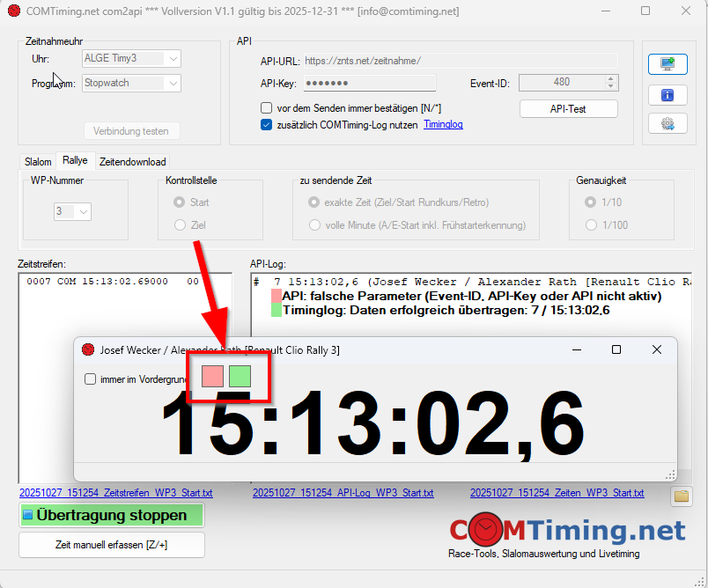
Task: Uncheck 'zusätzlich COMTiming-Log nutzen'
Action: [x=267, y=125]
